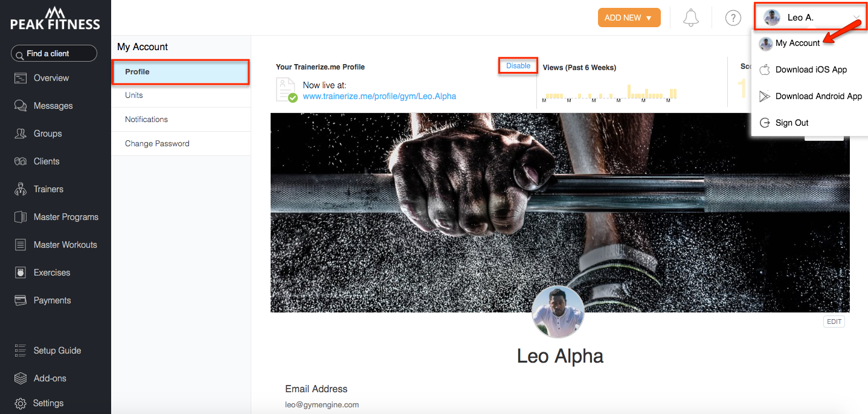Choose Download Android App menu entry

click(818, 96)
